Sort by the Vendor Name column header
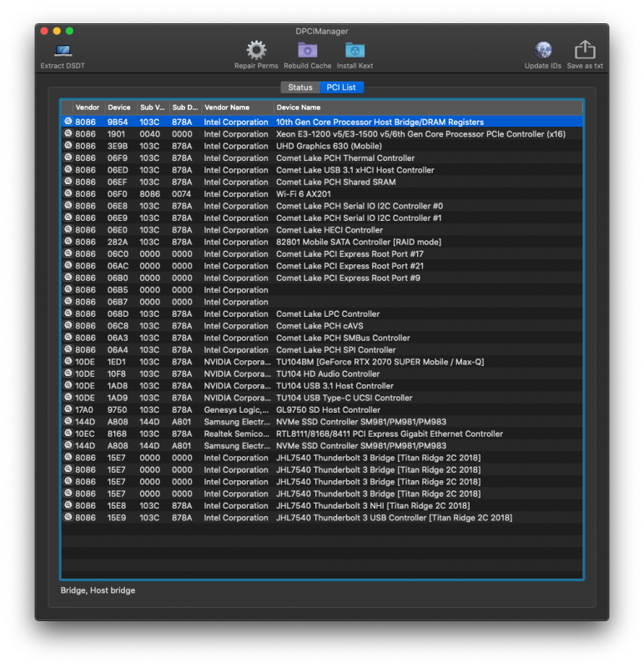The image size is (644, 667). point(237,108)
